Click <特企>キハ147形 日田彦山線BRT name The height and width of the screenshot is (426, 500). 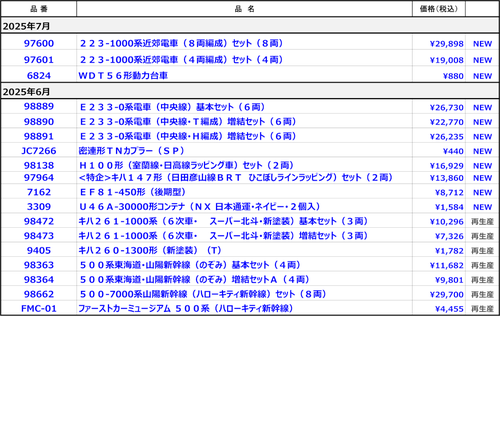(x=236, y=178)
